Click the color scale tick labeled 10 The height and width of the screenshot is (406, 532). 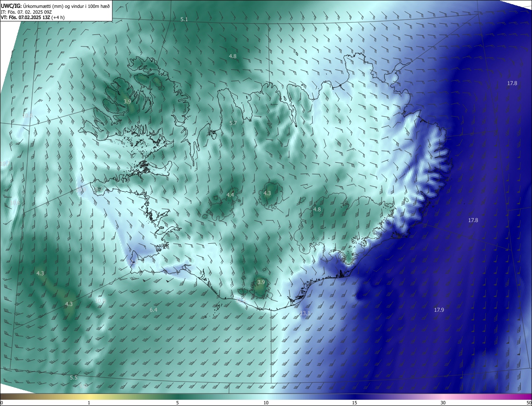[266, 403]
